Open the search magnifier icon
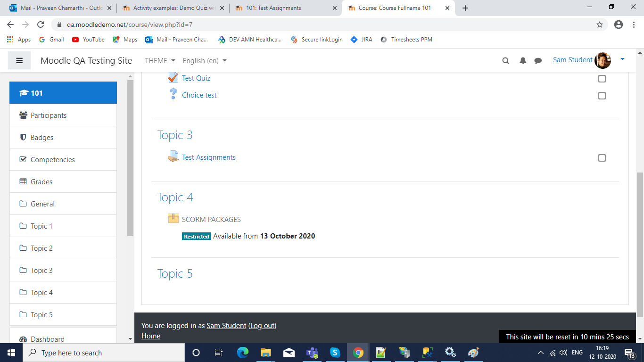Screen dimensions: 644x362 pos(506,60)
